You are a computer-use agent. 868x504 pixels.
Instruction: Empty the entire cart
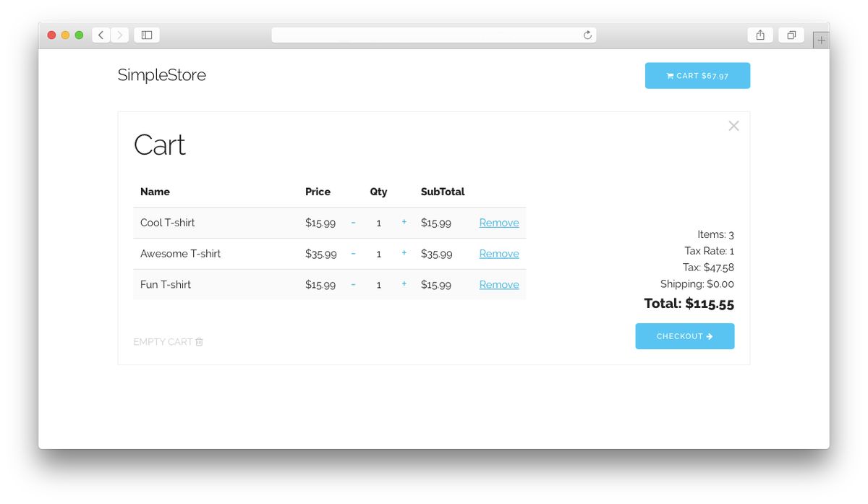[x=168, y=341]
